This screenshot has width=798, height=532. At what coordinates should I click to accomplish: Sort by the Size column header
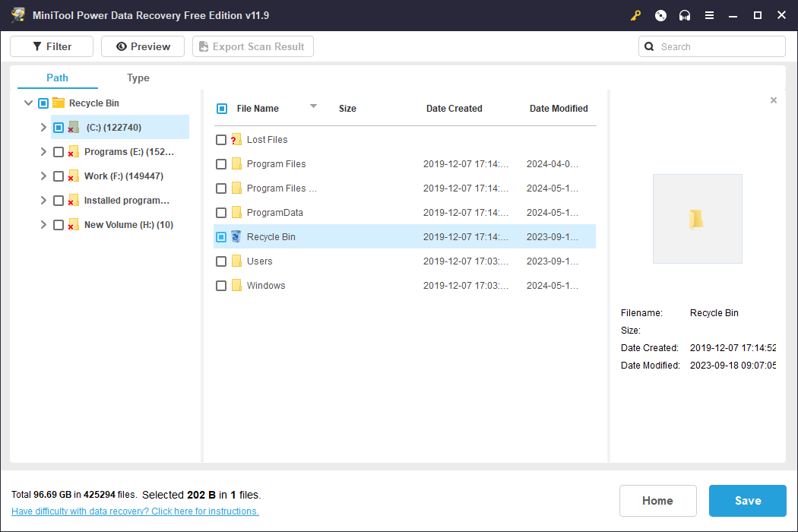347,109
